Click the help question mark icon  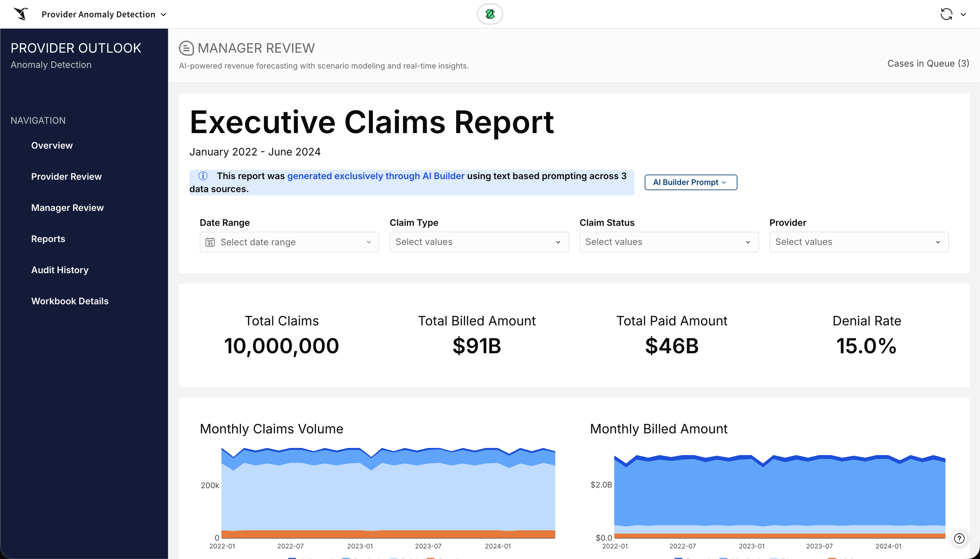coord(959,539)
